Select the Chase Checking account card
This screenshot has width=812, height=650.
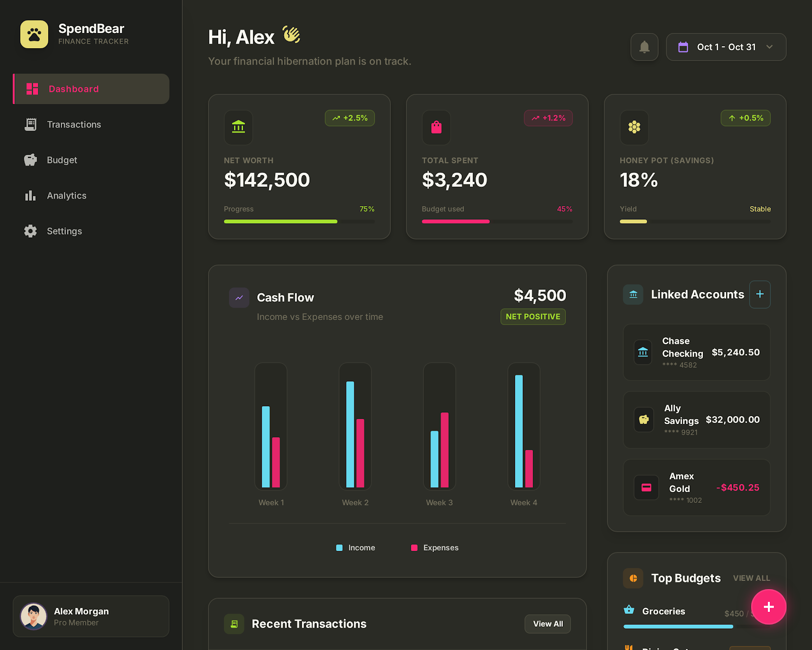click(x=696, y=352)
